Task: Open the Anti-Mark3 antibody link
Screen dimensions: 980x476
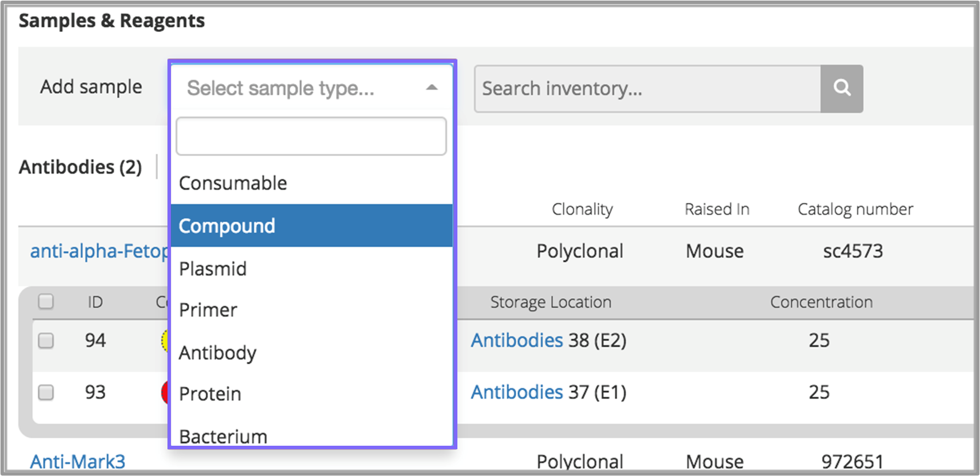Action: (x=78, y=461)
